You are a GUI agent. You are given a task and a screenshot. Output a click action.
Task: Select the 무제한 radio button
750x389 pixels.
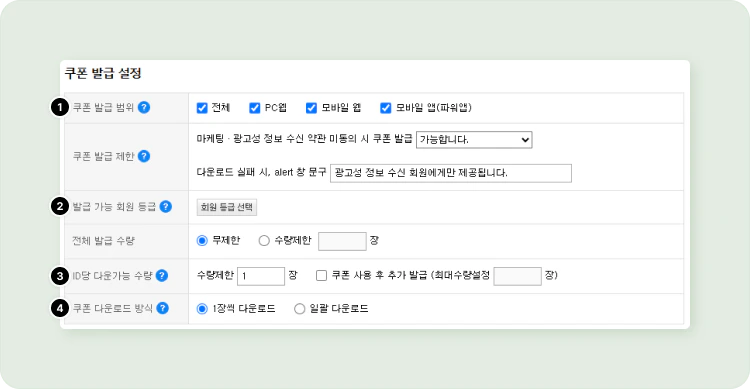coord(202,241)
